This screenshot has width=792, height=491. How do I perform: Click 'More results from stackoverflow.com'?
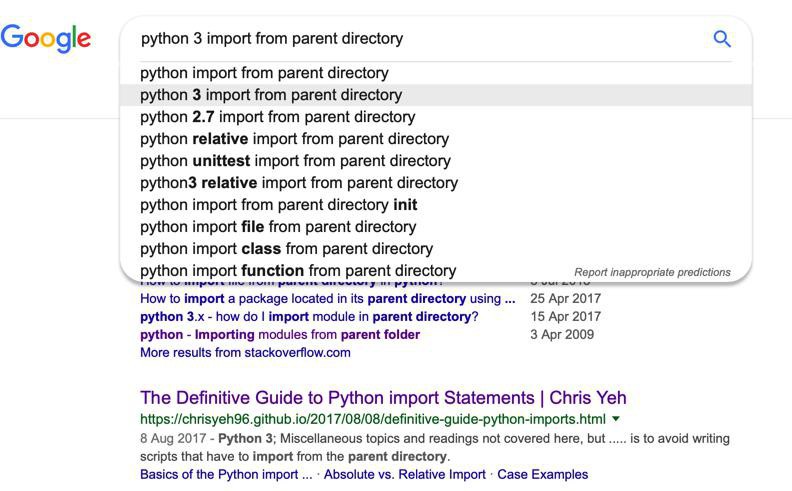(245, 353)
